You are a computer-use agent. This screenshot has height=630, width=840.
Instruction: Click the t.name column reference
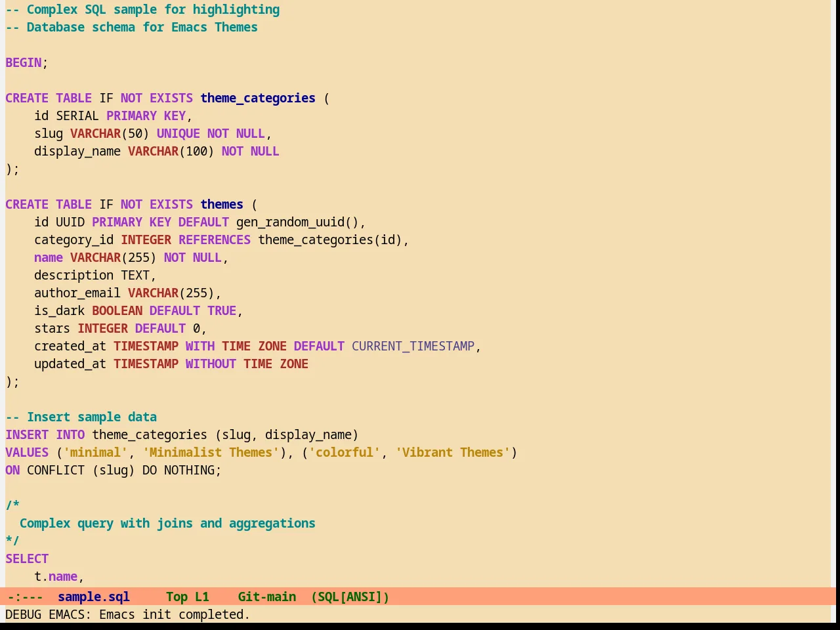click(56, 576)
